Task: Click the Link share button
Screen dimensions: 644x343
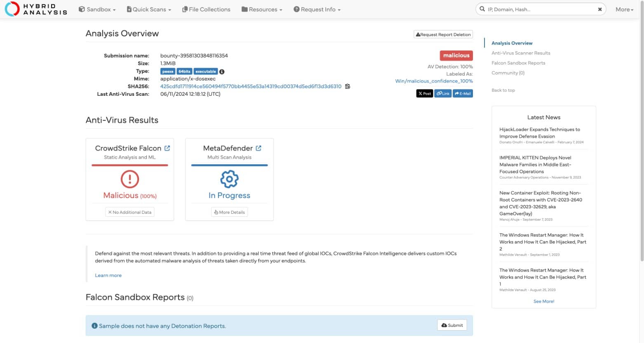Action: [x=443, y=94]
